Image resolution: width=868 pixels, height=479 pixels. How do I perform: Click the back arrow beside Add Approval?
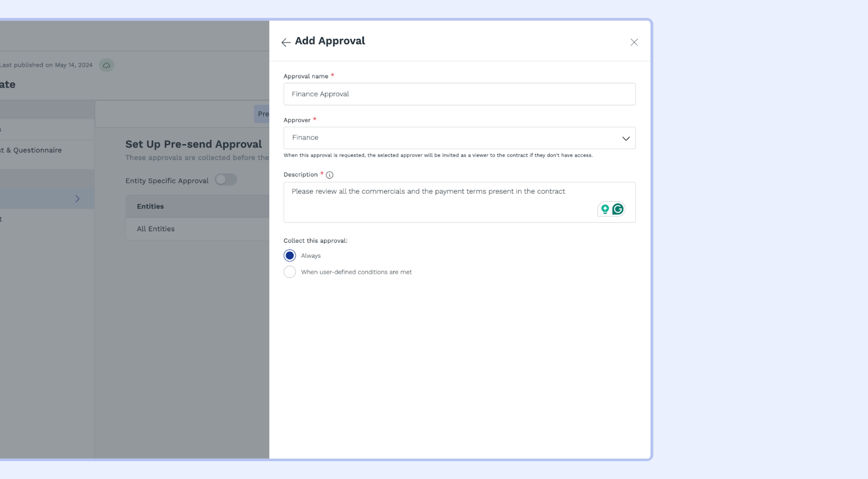[286, 42]
